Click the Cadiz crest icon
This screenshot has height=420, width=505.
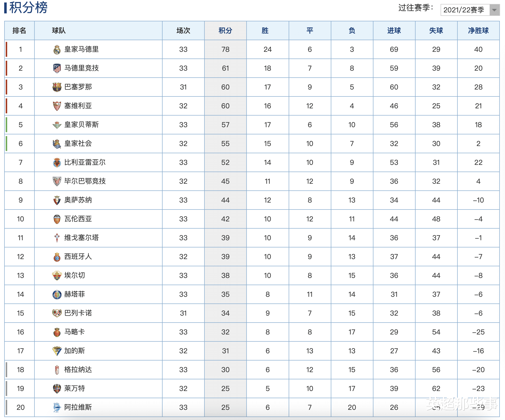pyautogui.click(x=57, y=351)
